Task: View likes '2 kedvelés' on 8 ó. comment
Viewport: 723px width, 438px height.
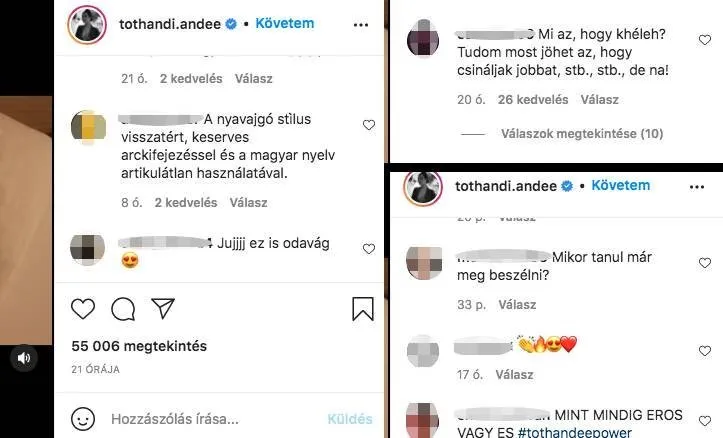Action: point(186,202)
